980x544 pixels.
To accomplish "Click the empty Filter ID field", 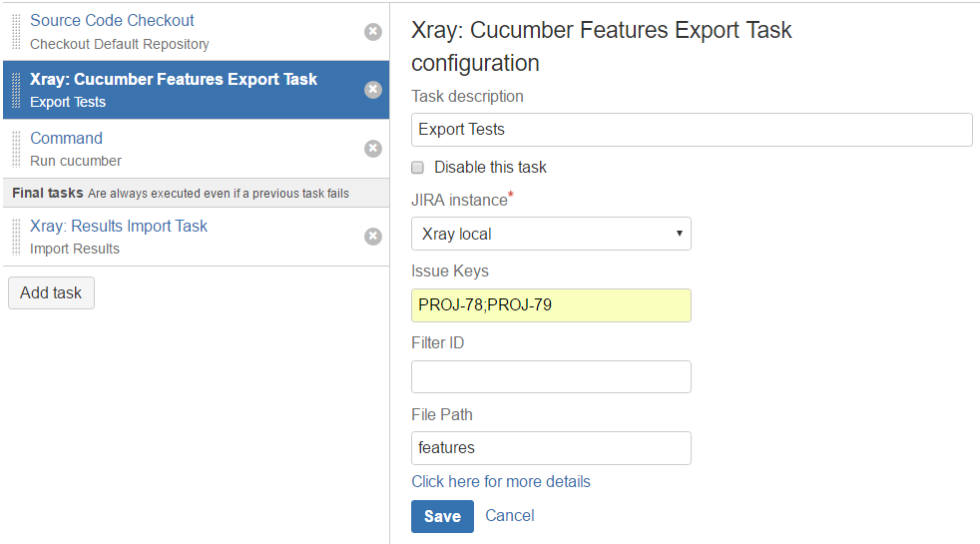I will 551,376.
